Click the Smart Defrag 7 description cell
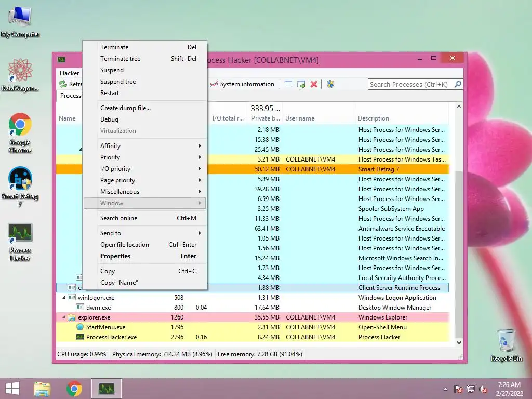 (x=379, y=169)
